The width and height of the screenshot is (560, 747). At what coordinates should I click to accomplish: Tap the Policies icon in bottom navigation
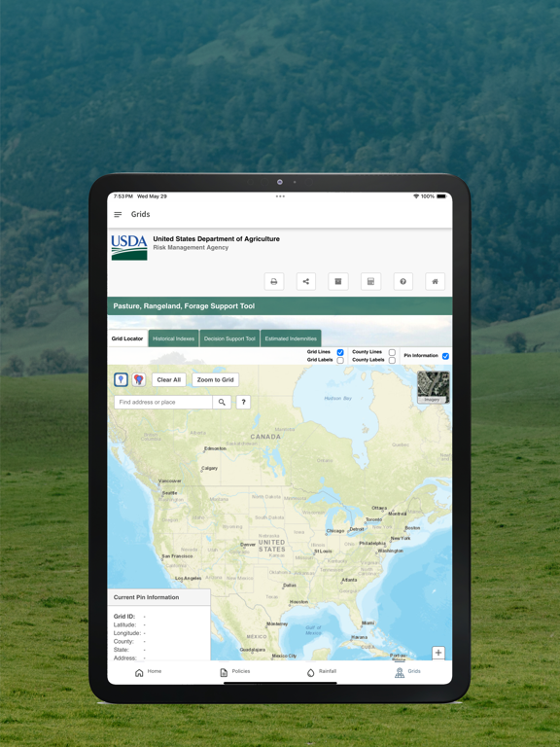224,673
